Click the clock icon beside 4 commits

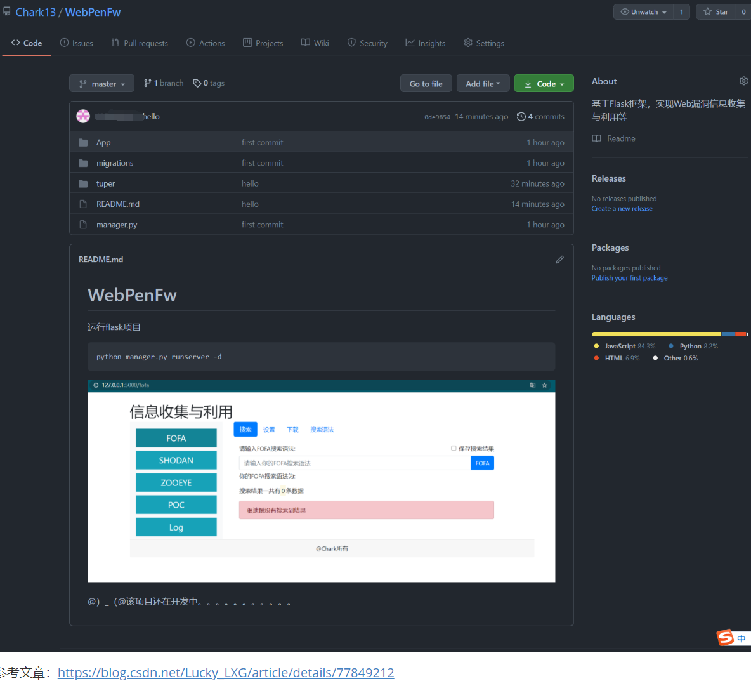point(521,116)
